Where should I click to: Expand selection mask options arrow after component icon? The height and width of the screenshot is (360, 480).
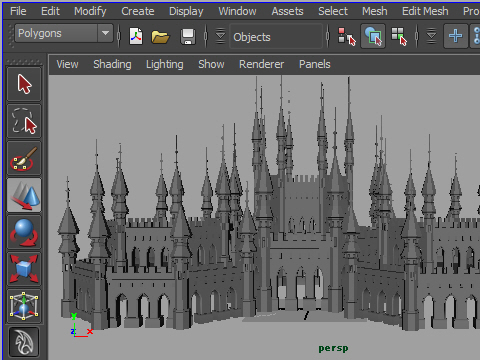pos(431,36)
